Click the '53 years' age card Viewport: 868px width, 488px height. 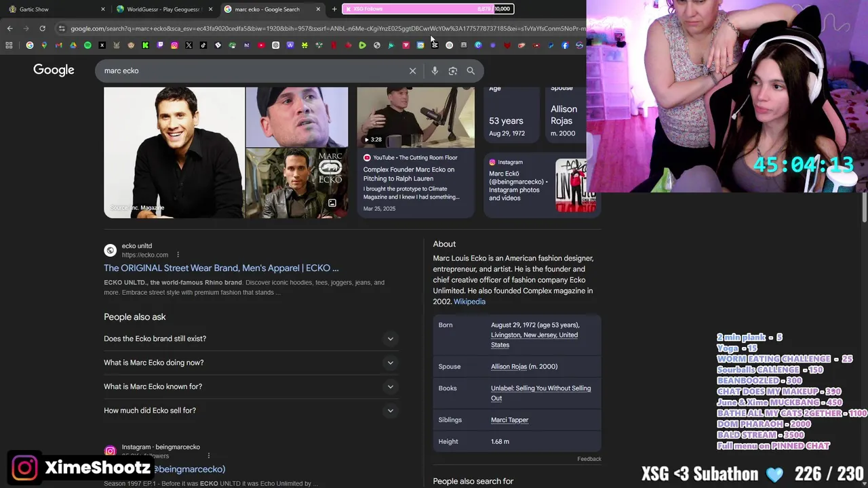click(x=512, y=114)
